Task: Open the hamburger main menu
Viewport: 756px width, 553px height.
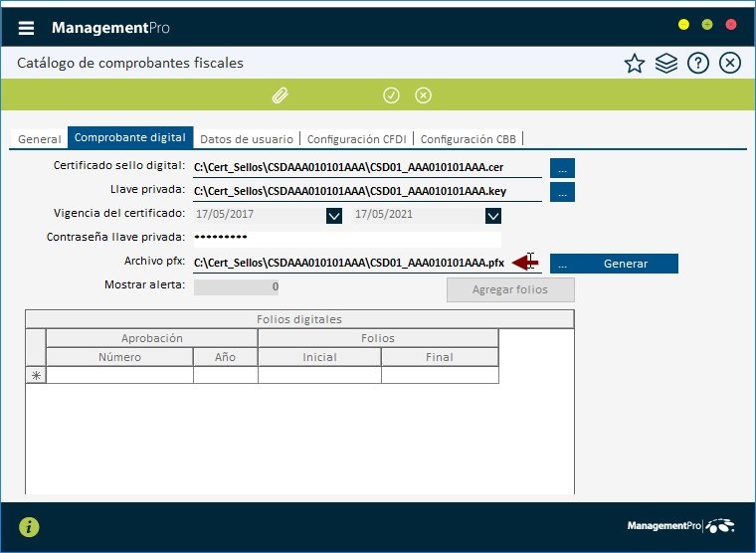Action: [x=26, y=28]
